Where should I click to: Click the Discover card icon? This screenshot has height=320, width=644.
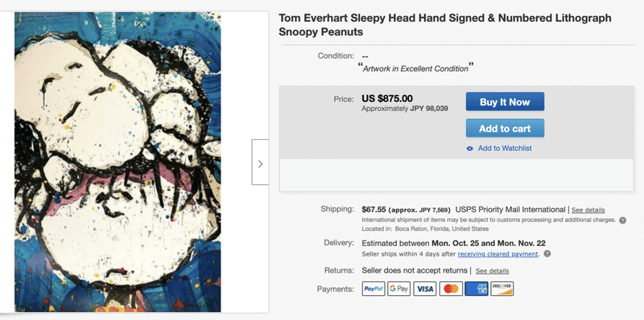502,289
